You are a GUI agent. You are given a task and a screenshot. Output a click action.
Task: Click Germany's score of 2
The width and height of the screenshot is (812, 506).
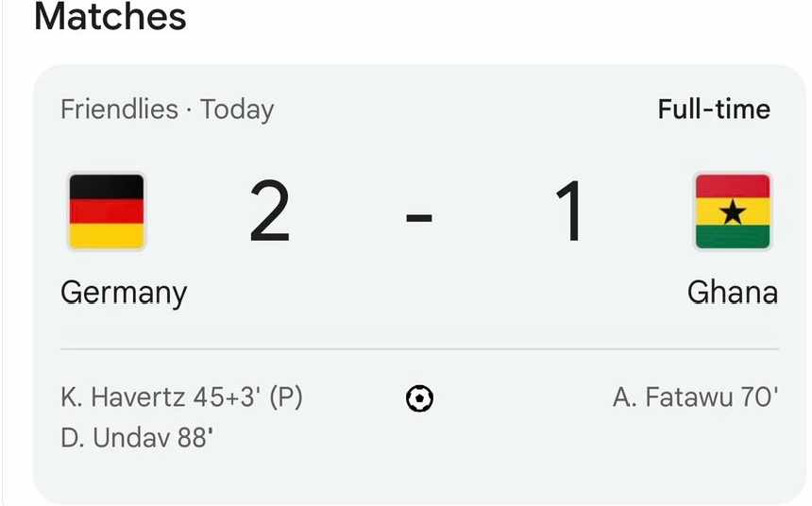coord(270,213)
